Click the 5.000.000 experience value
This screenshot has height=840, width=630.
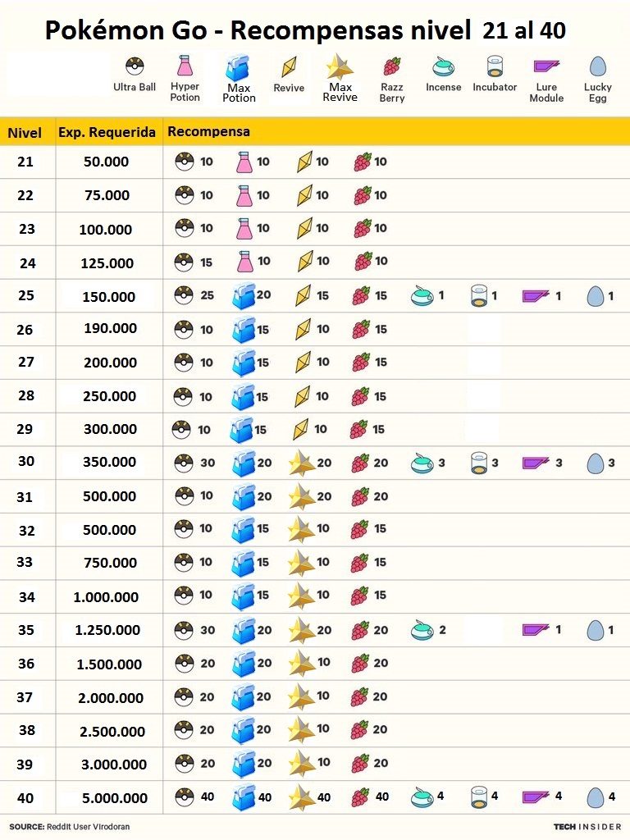tap(115, 798)
